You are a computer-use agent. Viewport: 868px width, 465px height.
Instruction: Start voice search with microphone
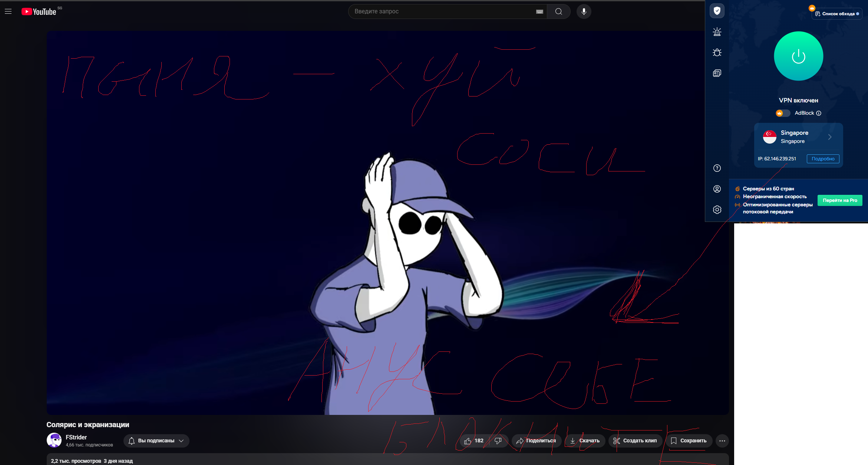pyautogui.click(x=584, y=12)
